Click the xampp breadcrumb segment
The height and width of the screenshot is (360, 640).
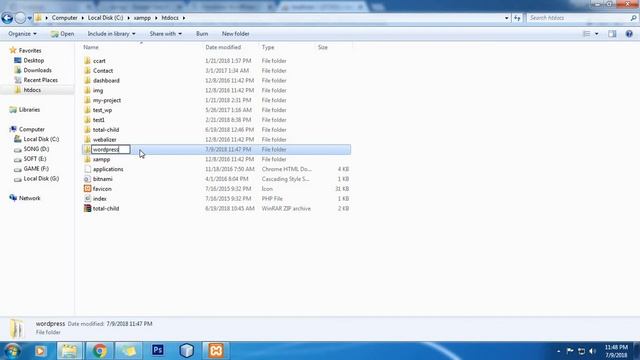pos(142,18)
